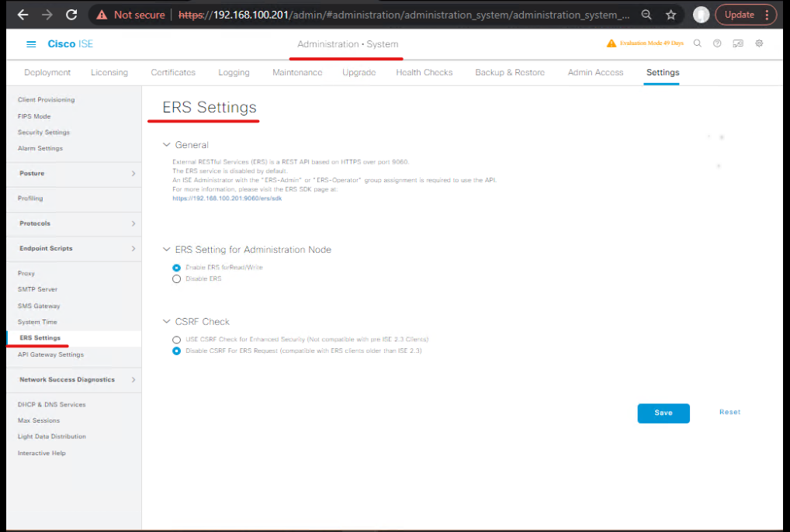The width and height of the screenshot is (790, 532).
Task: Open Interactive Help settings
Action: click(x=42, y=454)
